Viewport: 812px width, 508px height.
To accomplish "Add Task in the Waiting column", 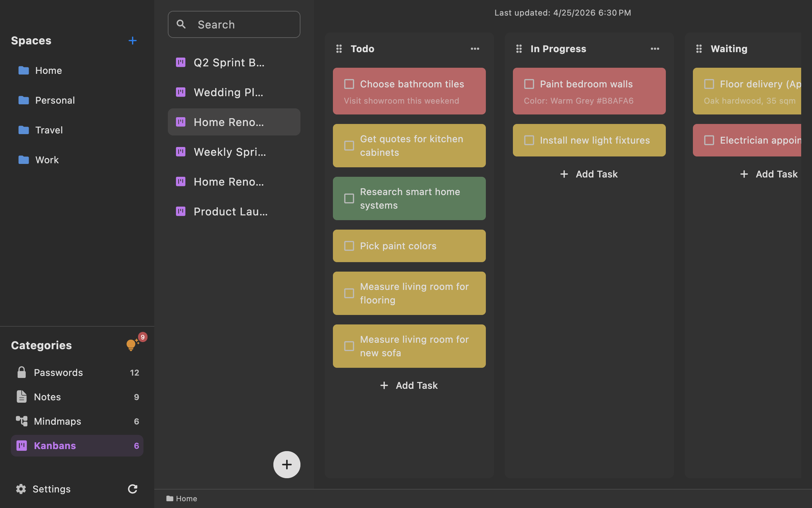I will point(769,174).
